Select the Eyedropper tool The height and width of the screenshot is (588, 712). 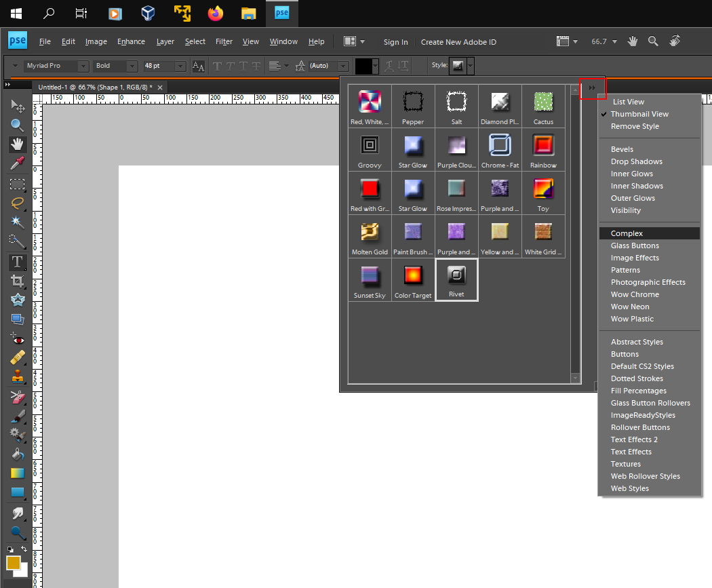click(x=17, y=163)
